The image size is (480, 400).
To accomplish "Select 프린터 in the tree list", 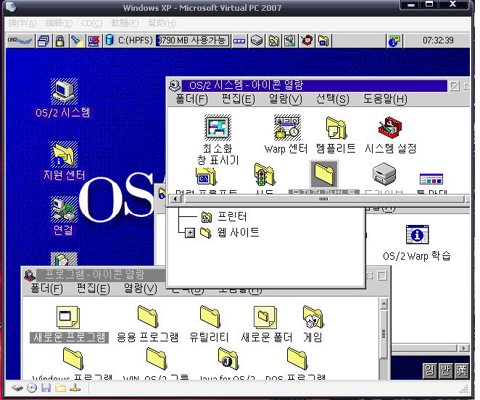I will coord(232,217).
